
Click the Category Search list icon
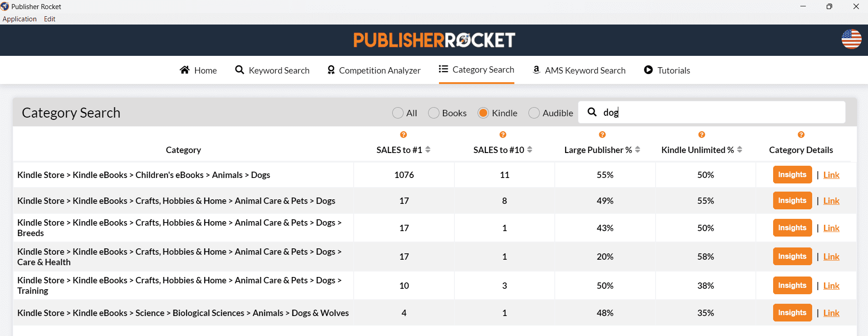click(444, 69)
